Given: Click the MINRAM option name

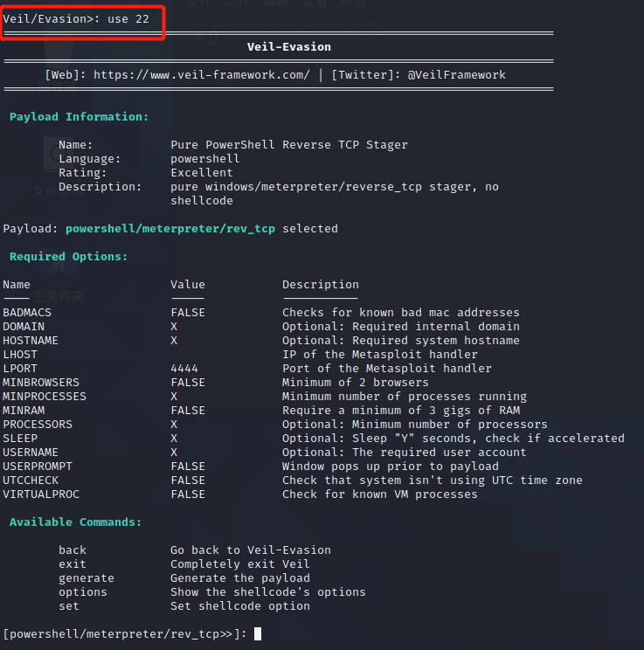Looking at the screenshot, I should 24,411.
